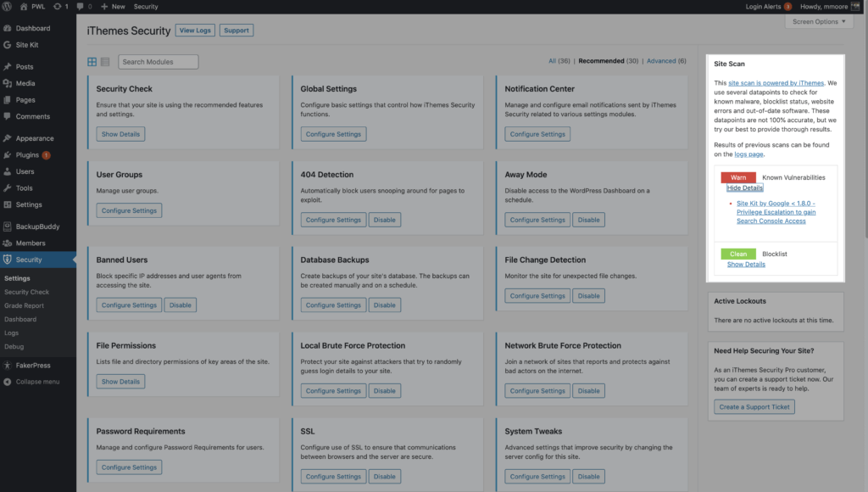This screenshot has width=868, height=492.
Task: Select the Recommended (30) filter
Action: coord(609,61)
